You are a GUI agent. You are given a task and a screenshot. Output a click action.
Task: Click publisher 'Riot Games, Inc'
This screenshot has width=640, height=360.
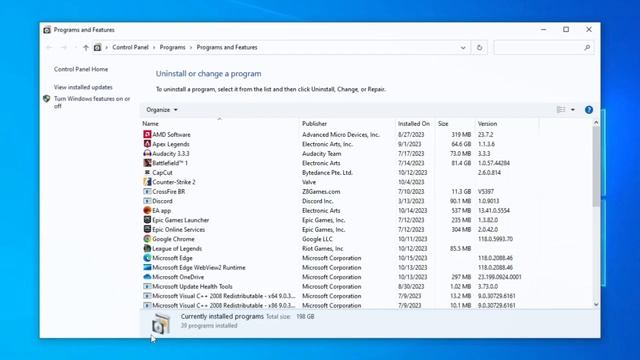[322, 248]
